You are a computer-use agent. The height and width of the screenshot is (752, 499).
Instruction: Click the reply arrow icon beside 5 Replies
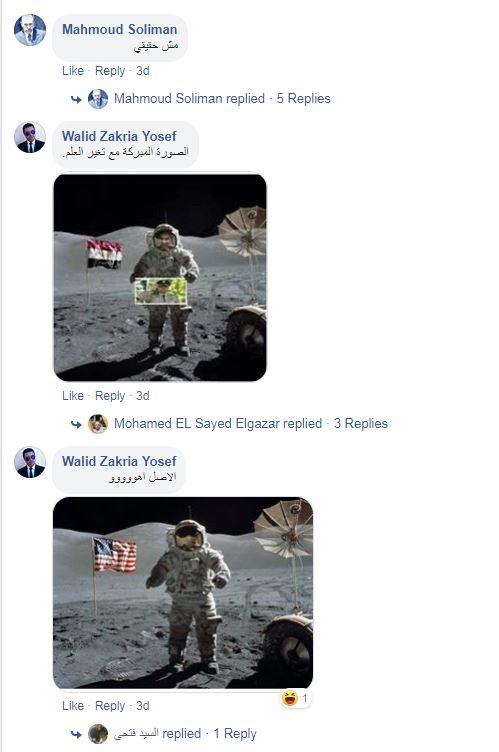pyautogui.click(x=76, y=99)
